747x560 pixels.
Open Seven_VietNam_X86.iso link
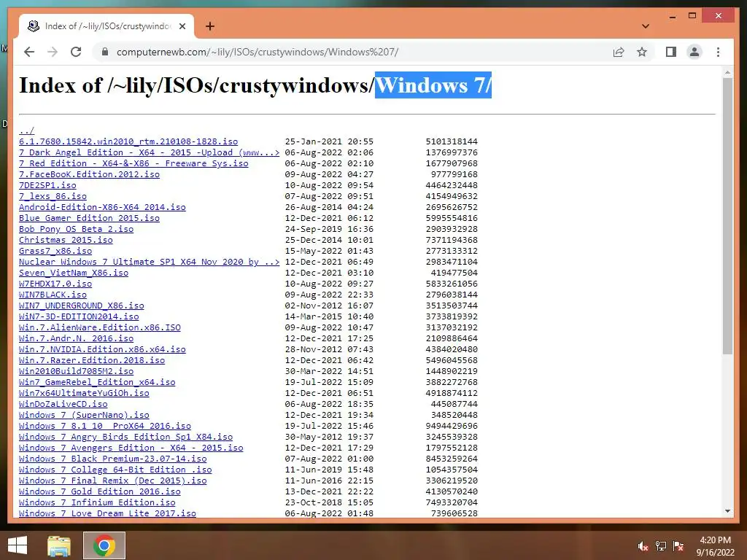click(x=74, y=273)
